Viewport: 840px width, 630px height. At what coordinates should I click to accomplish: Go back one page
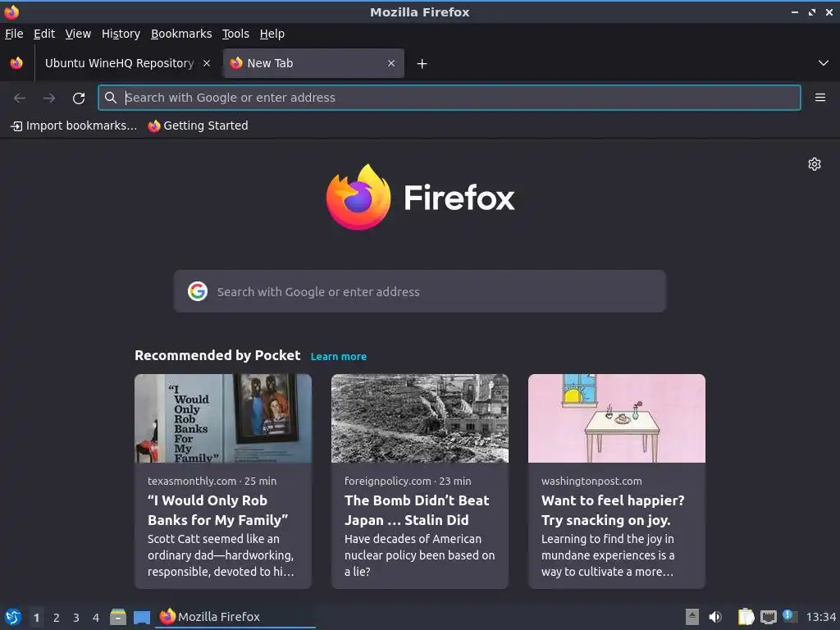coord(20,98)
